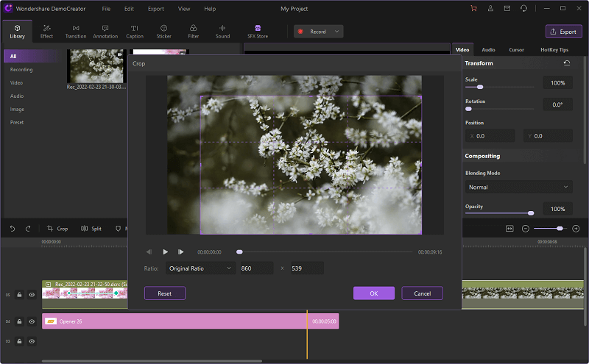Viewport: 589px width, 364px height.
Task: Open the SFX Store
Action: coord(258,31)
